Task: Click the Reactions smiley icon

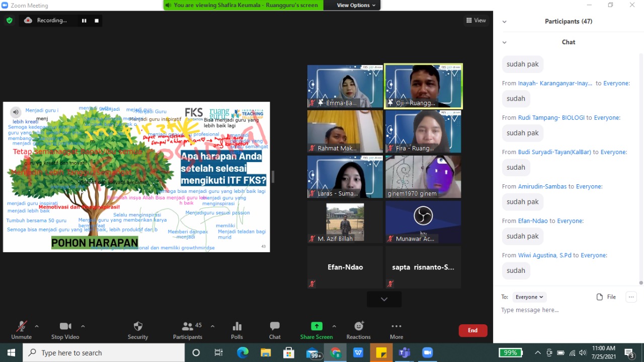Action: (358, 326)
